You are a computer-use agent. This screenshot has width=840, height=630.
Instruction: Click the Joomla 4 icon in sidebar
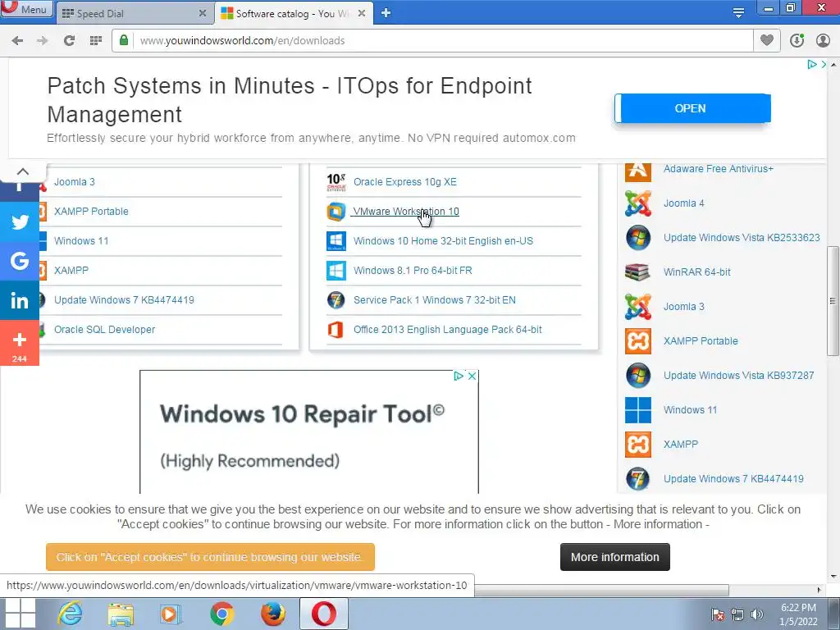coord(638,203)
